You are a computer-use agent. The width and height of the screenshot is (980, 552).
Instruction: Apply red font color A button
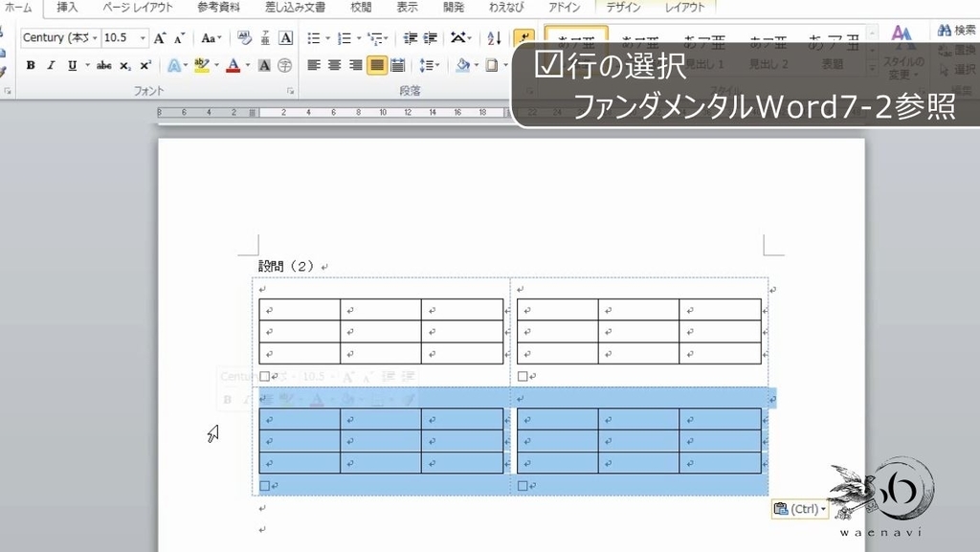[x=234, y=65]
